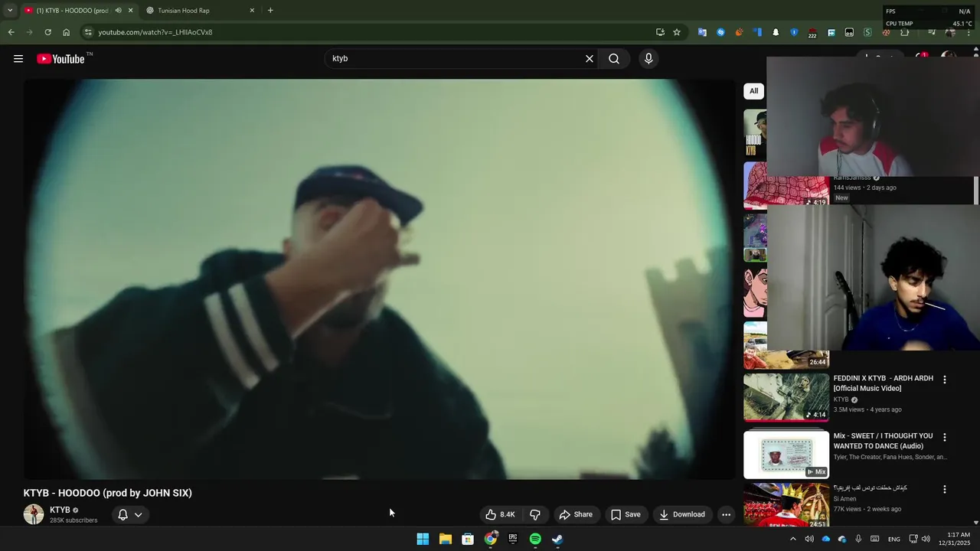Screen dimensions: 980x551
Task: Play or pause the HOODOO video player
Action: pos(379,279)
